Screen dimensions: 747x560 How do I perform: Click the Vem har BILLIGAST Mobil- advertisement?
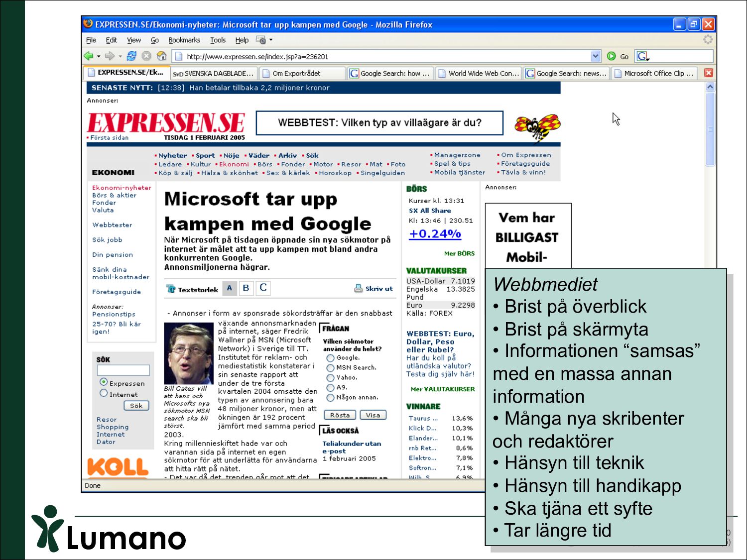click(528, 235)
